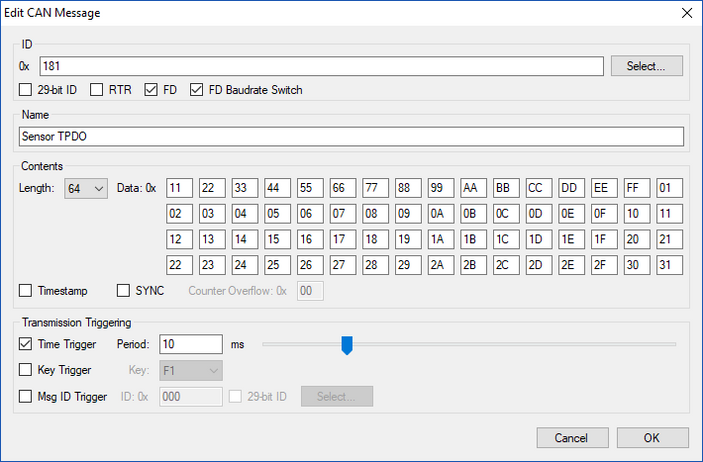Click the Period slider handle
The image size is (703, 462).
click(347, 345)
